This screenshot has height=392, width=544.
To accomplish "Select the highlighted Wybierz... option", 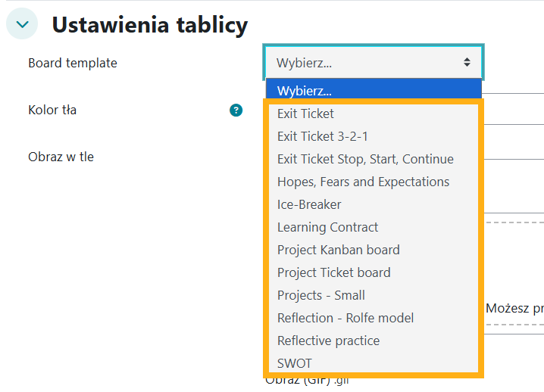I will click(x=305, y=91).
